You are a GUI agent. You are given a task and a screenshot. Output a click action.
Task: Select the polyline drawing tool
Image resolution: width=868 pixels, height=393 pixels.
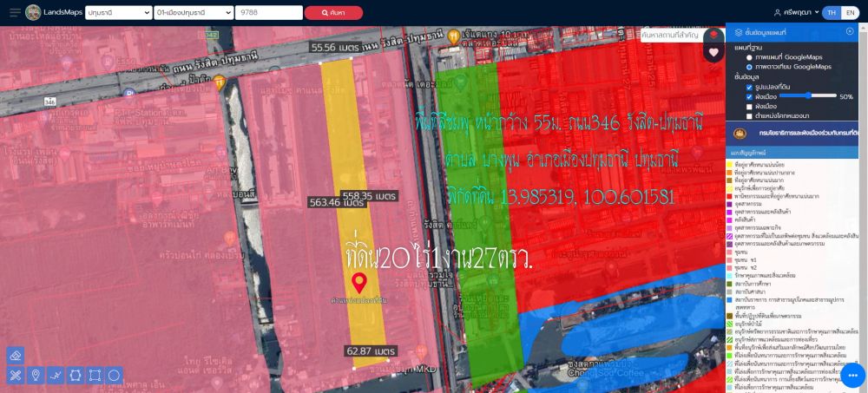56,376
